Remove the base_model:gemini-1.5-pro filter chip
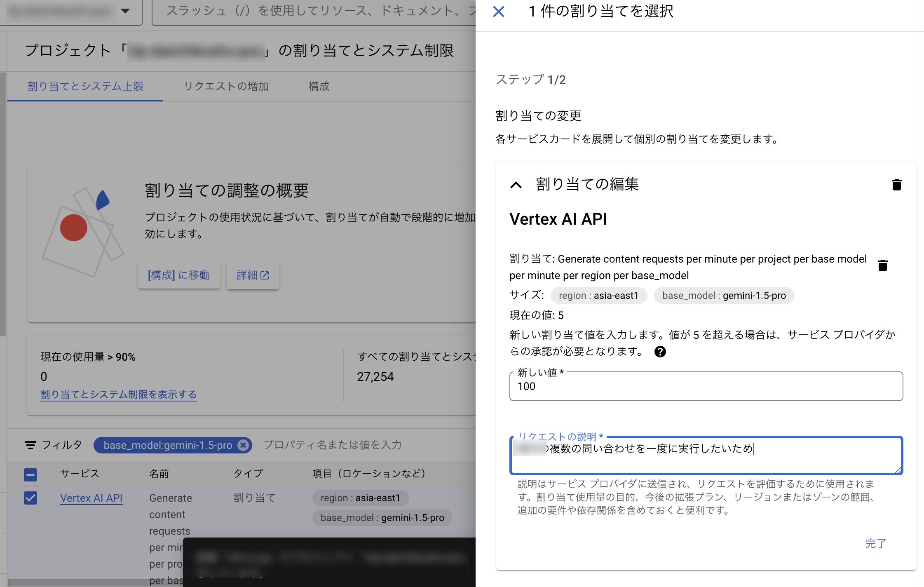 tap(244, 445)
